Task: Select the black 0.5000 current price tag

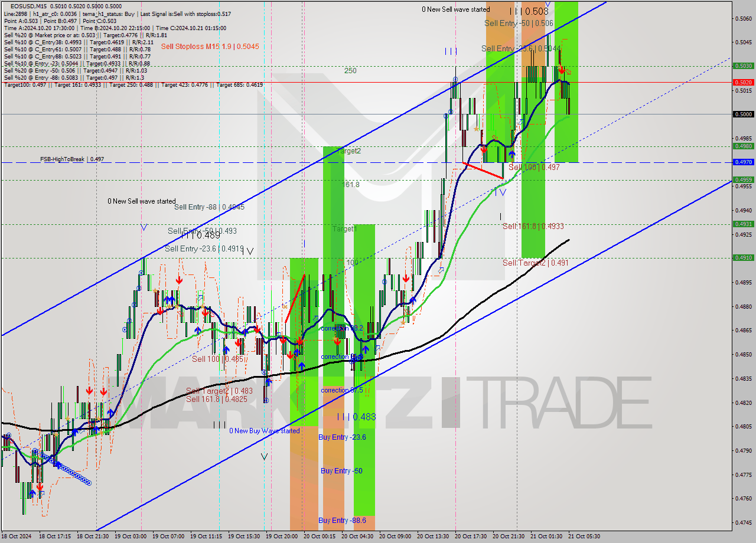Action: coord(743,114)
